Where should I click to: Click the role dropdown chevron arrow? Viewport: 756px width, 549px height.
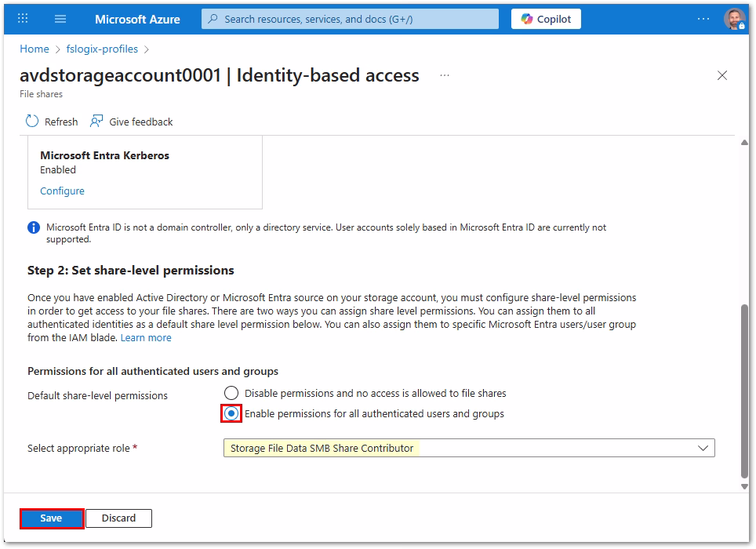click(703, 449)
